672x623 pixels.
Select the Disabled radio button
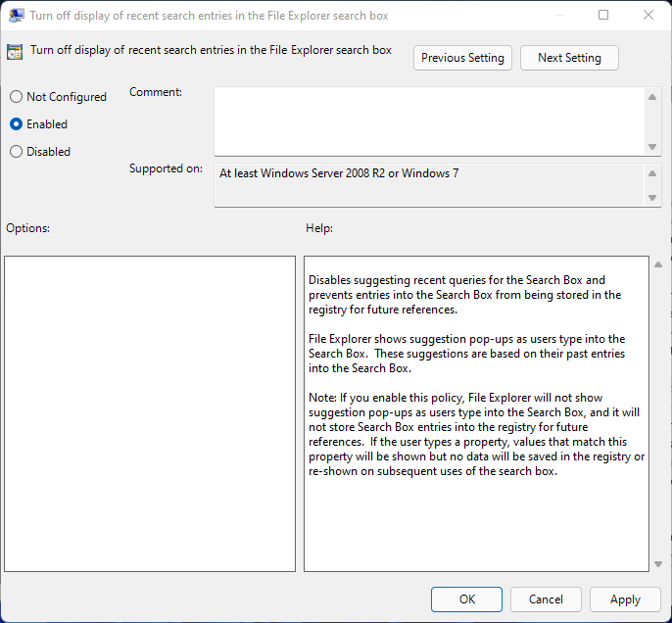[x=16, y=152]
